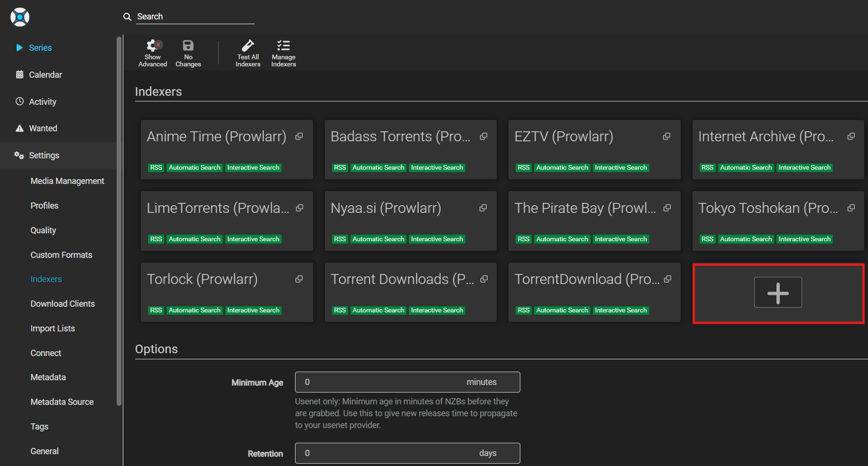Go to General settings
Viewport: 868px width, 466px height.
(x=45, y=451)
